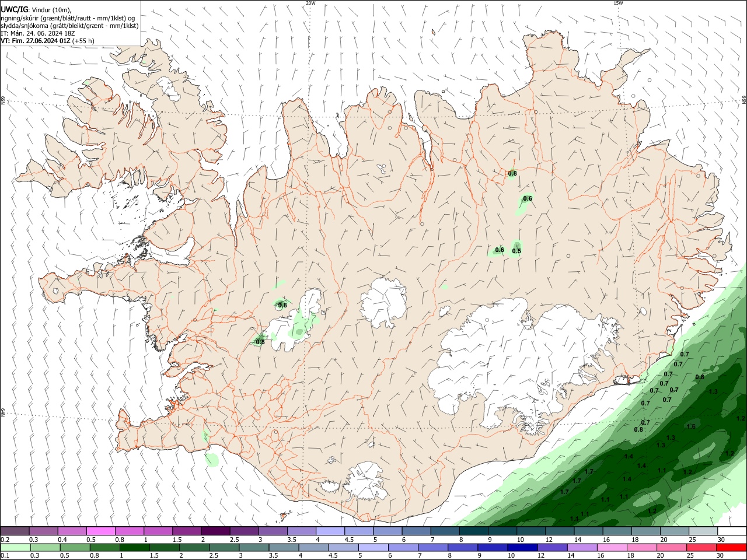Select the top-row teal swatch between 8 and 9

[x=473, y=531]
